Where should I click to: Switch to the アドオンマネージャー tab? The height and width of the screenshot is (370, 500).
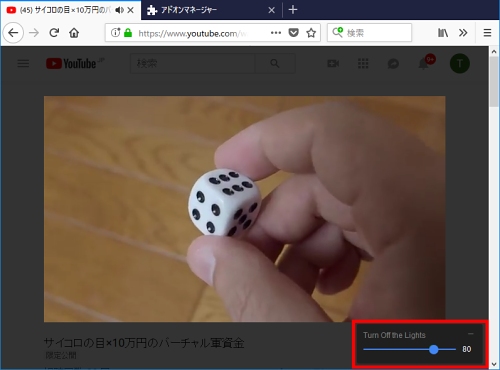click(212, 10)
